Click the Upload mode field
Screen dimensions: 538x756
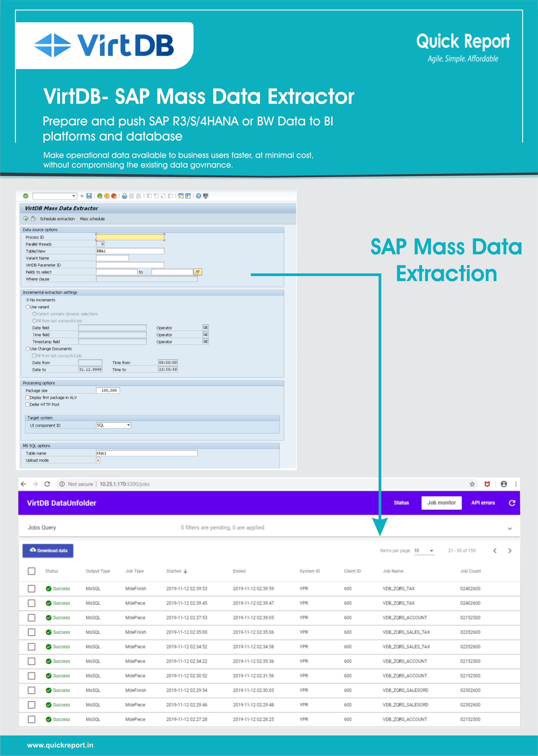pyautogui.click(x=98, y=460)
